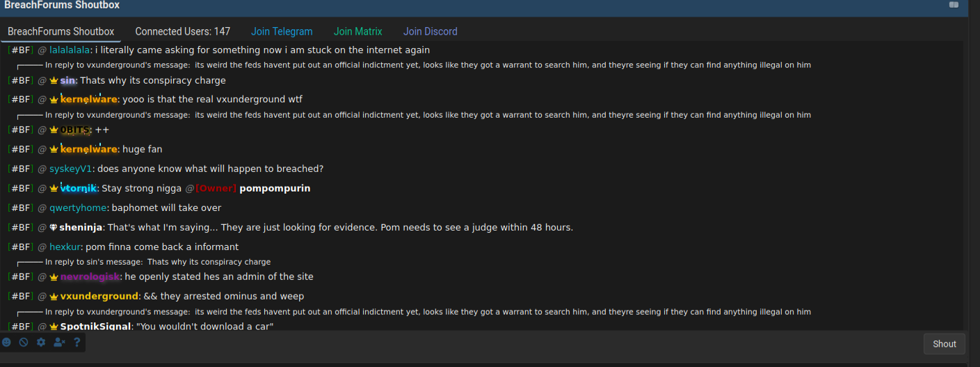Open vxunderground's username link
This screenshot has width=980, height=367.
(99, 297)
